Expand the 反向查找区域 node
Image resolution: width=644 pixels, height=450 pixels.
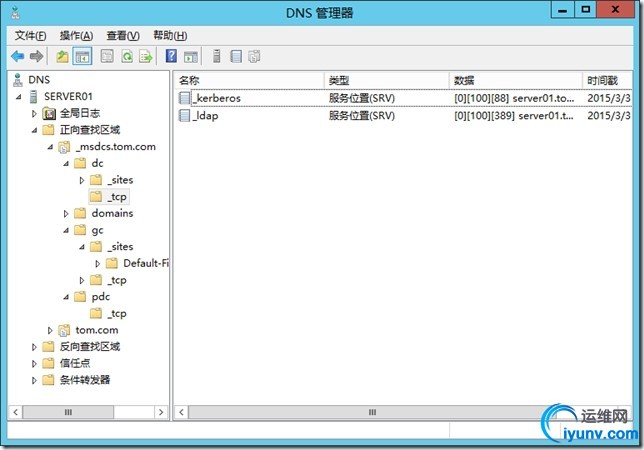click(34, 347)
